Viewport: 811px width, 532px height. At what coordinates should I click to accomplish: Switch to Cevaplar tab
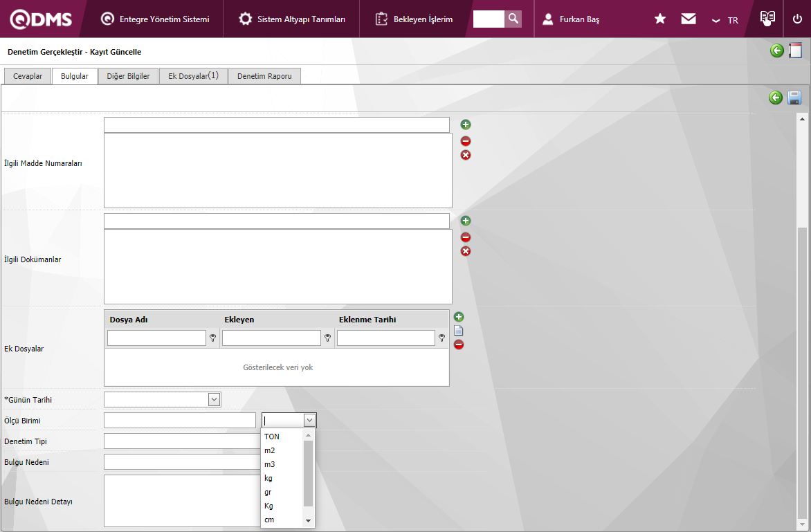[28, 76]
